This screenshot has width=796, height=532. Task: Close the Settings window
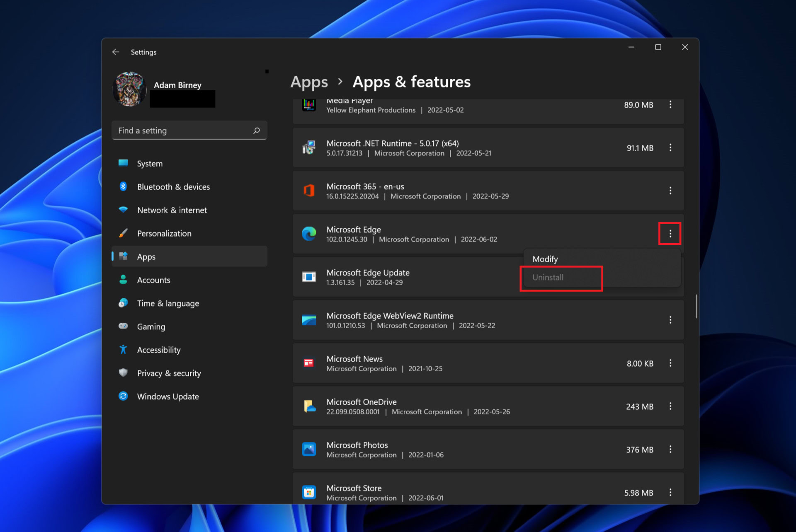(685, 47)
